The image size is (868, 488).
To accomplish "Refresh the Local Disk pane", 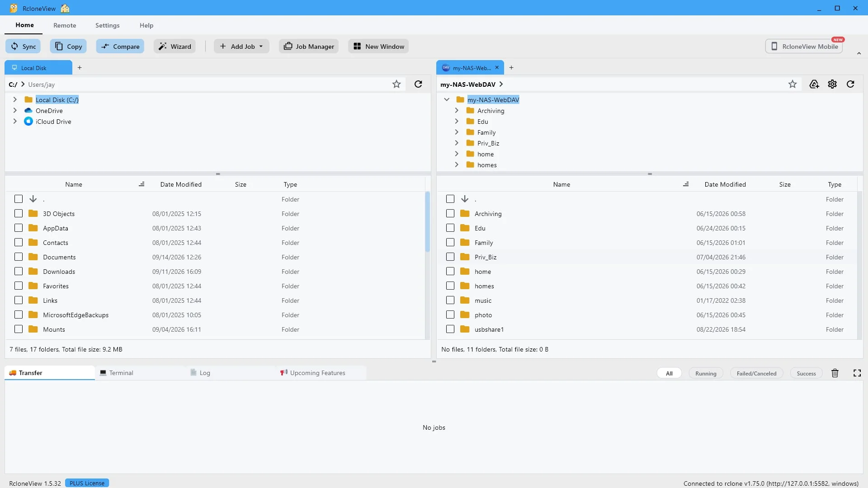I will coord(418,84).
